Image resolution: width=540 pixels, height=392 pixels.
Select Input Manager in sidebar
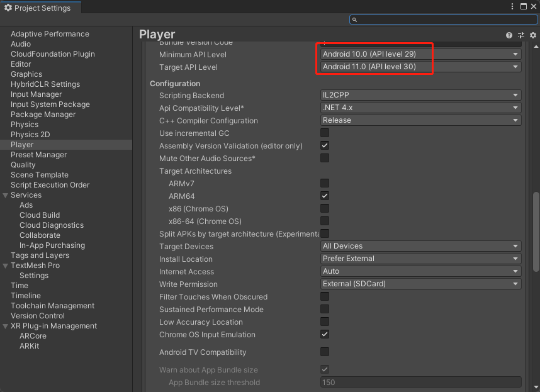36,94
